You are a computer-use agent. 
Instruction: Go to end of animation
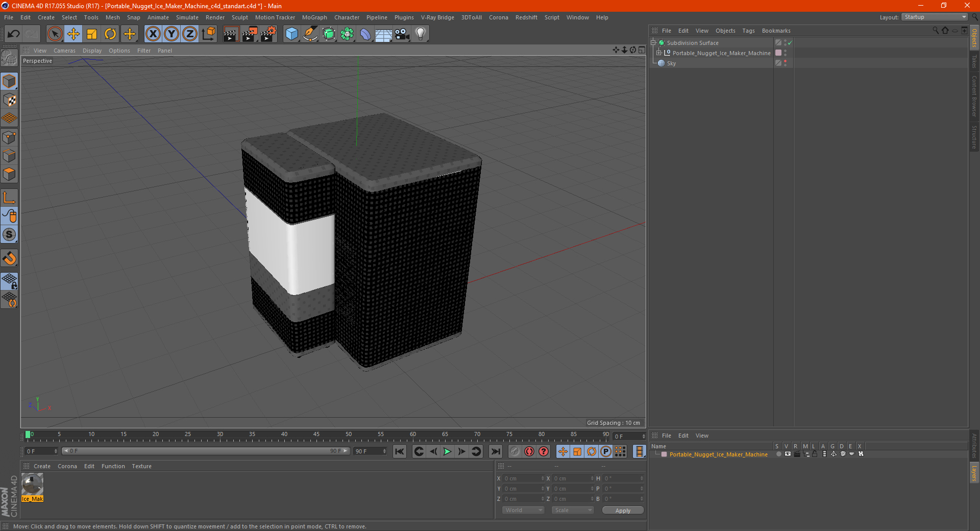click(495, 451)
